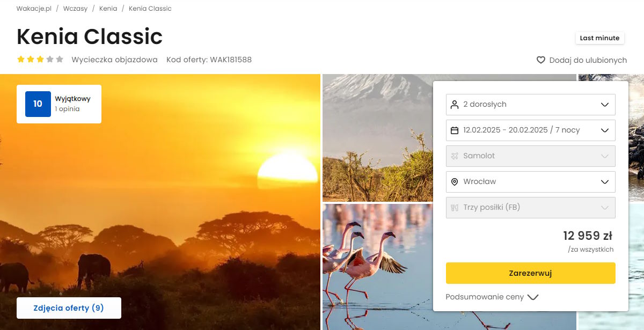Open the 2 dorosłych travelers dropdown
Screen dimensions: 644x330
[530, 105]
